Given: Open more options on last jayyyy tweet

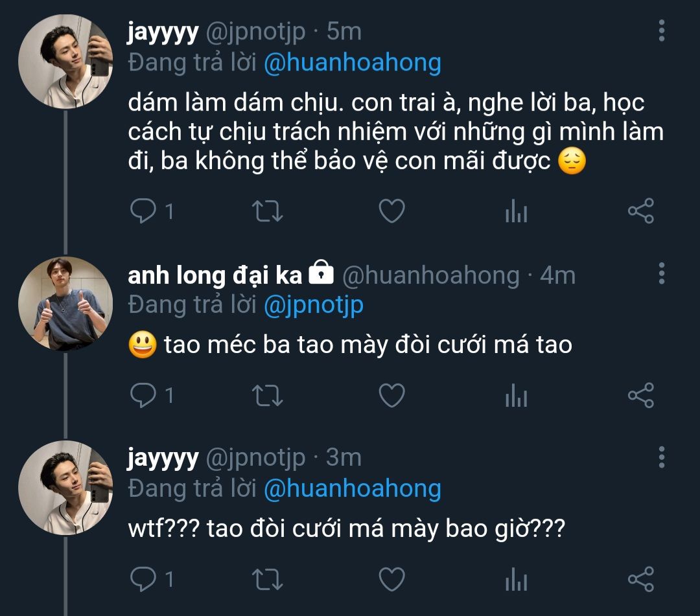Looking at the screenshot, I should point(661,457).
